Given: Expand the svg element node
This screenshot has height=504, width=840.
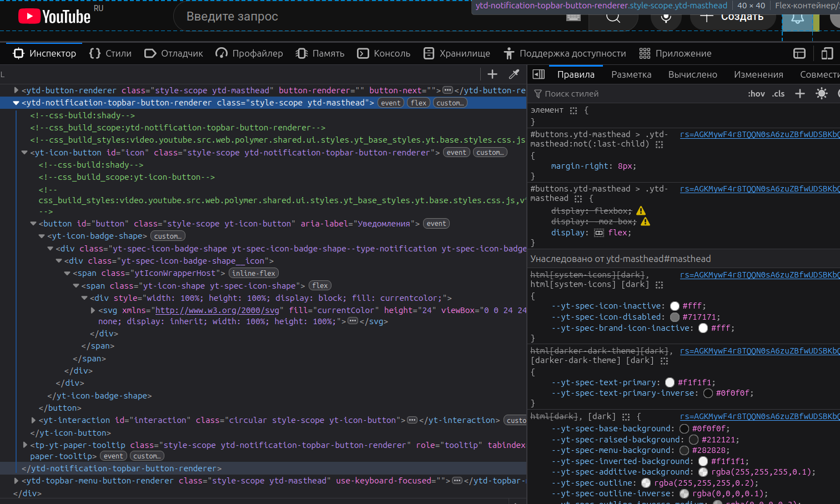Looking at the screenshot, I should click(93, 310).
